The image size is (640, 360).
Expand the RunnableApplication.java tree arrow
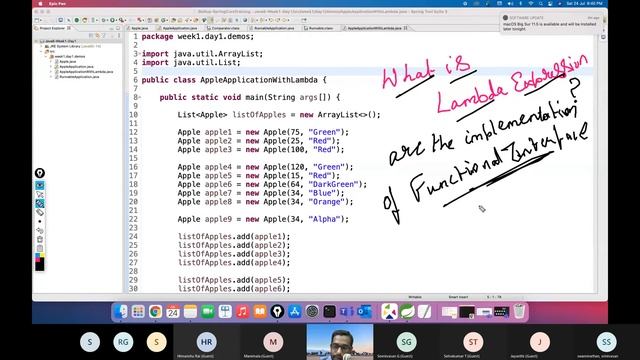click(51, 77)
